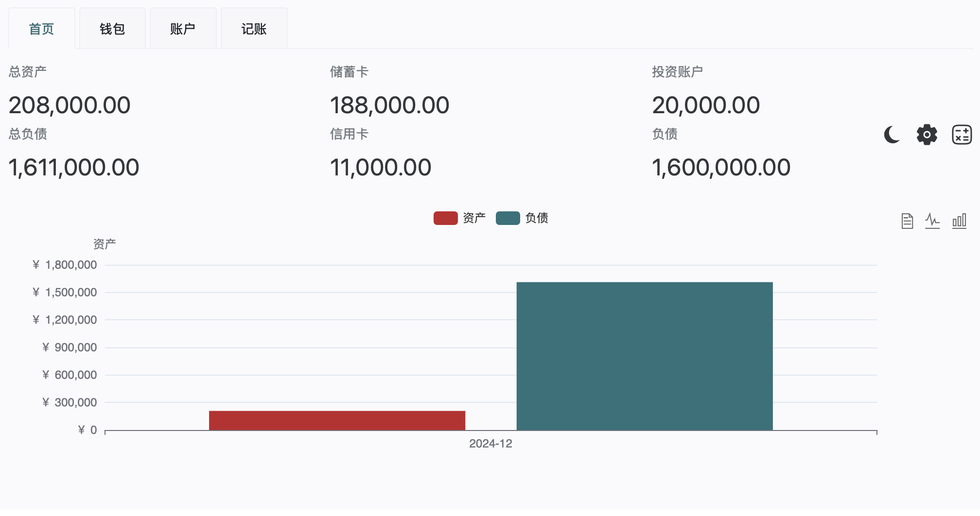Viewport: 980px width, 516px height.
Task: Toggle the 负债 legend series
Action: click(522, 218)
